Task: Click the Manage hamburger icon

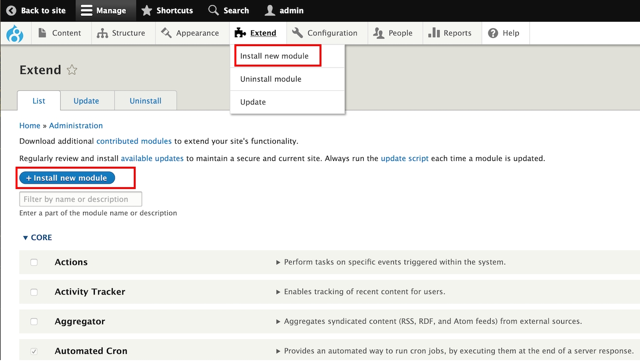Action: pyautogui.click(x=87, y=10)
